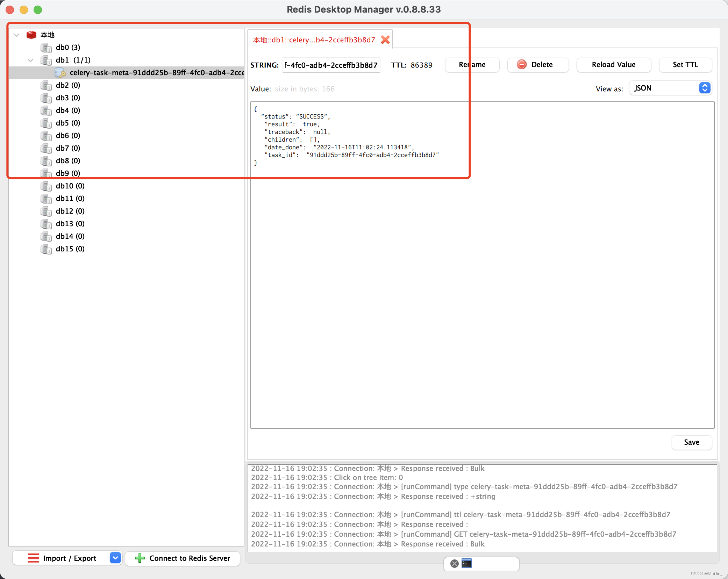Click the Import / Export button
The width and height of the screenshot is (728, 579).
[x=67, y=558]
